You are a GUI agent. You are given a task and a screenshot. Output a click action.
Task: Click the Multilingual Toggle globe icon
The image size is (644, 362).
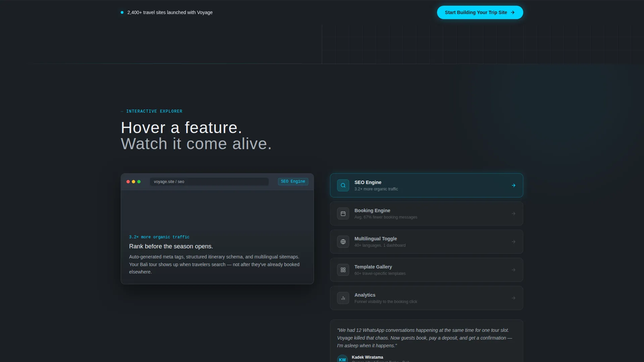coord(343,242)
